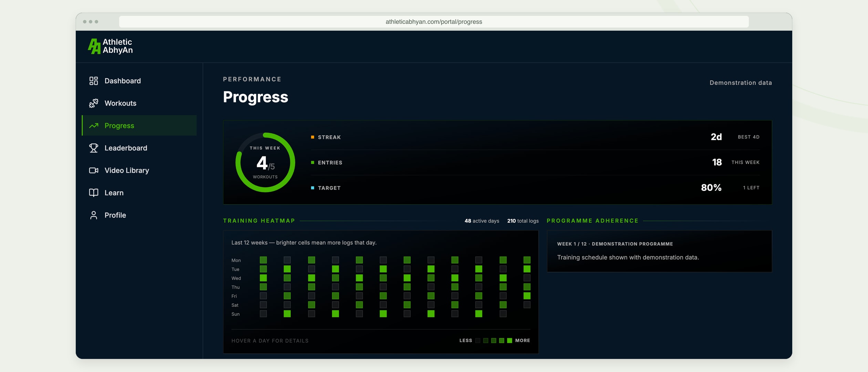Click the Demonstration data label

[741, 83]
